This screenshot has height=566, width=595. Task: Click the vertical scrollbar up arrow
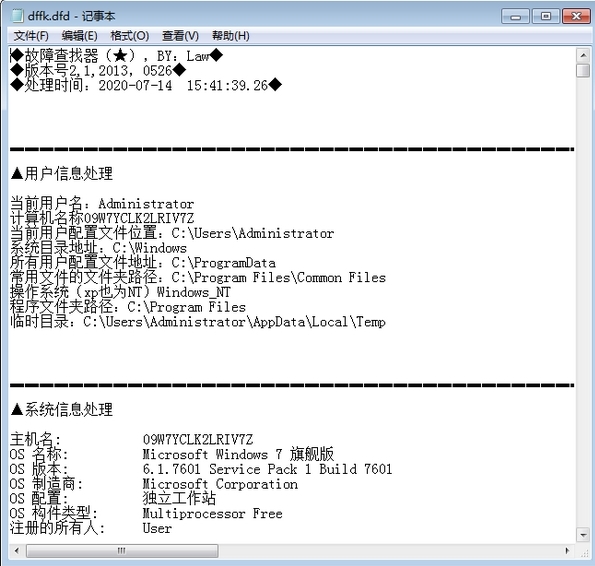pos(582,56)
